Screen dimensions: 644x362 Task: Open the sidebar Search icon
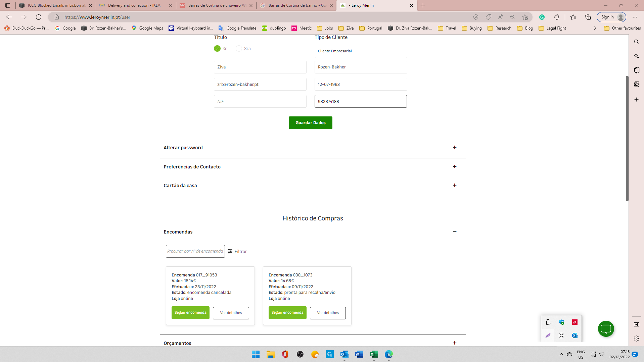(636, 42)
